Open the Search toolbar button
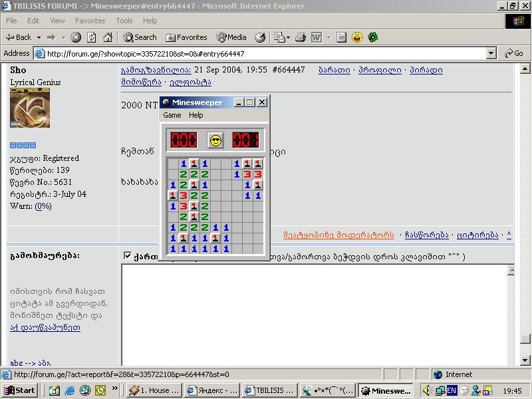The width and height of the screenshot is (532, 399). (140, 37)
